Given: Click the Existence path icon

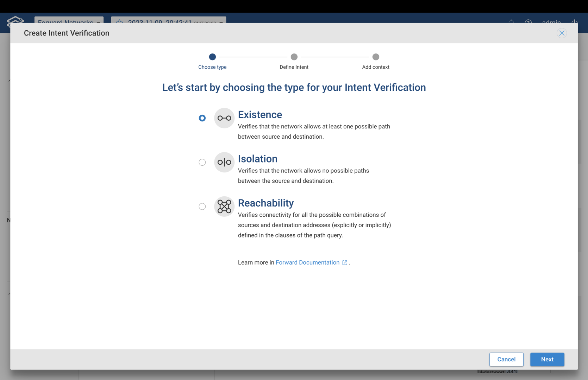Looking at the screenshot, I should [224, 118].
